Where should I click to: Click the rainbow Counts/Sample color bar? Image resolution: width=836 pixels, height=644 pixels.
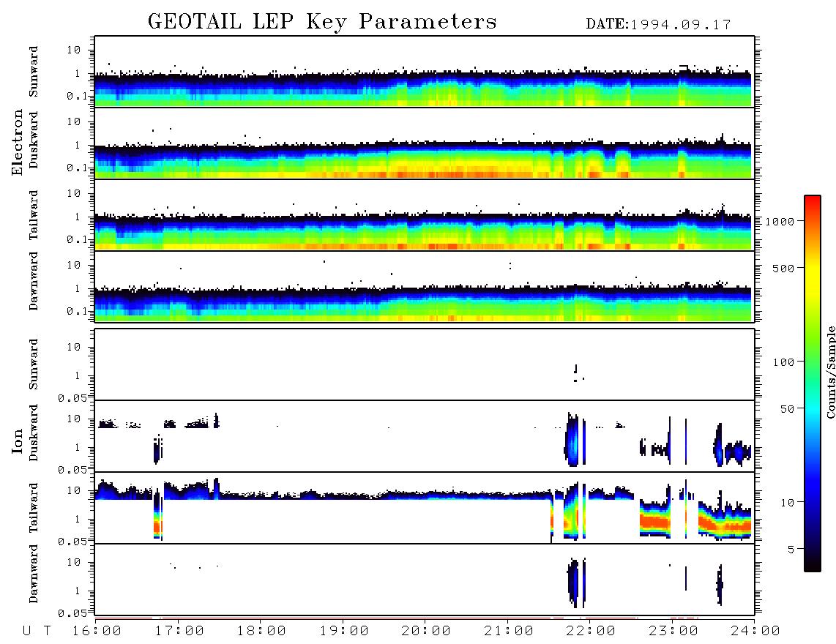[813, 383]
